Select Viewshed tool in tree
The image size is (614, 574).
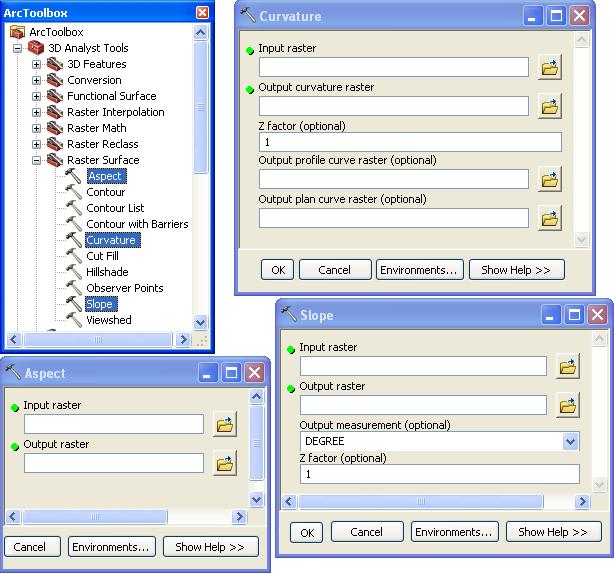coord(109,320)
